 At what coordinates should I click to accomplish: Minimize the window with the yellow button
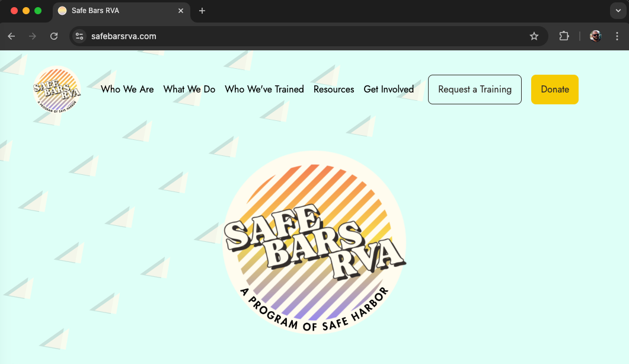[x=26, y=11]
